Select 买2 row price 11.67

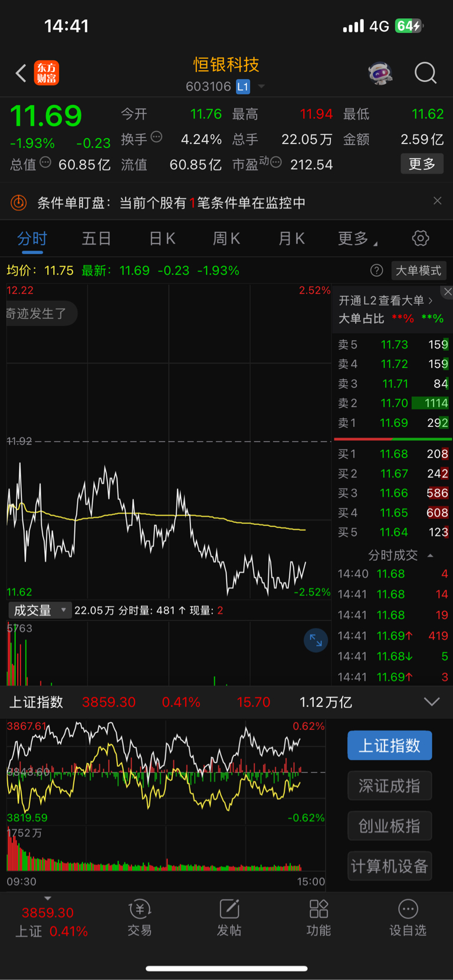click(393, 473)
